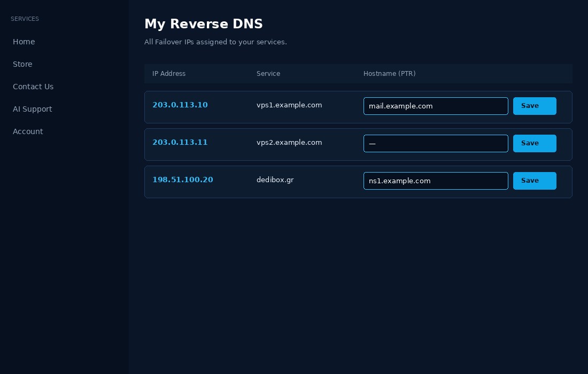The width and height of the screenshot is (588, 374).
Task: Open the Account menu item
Action: [x=28, y=131]
